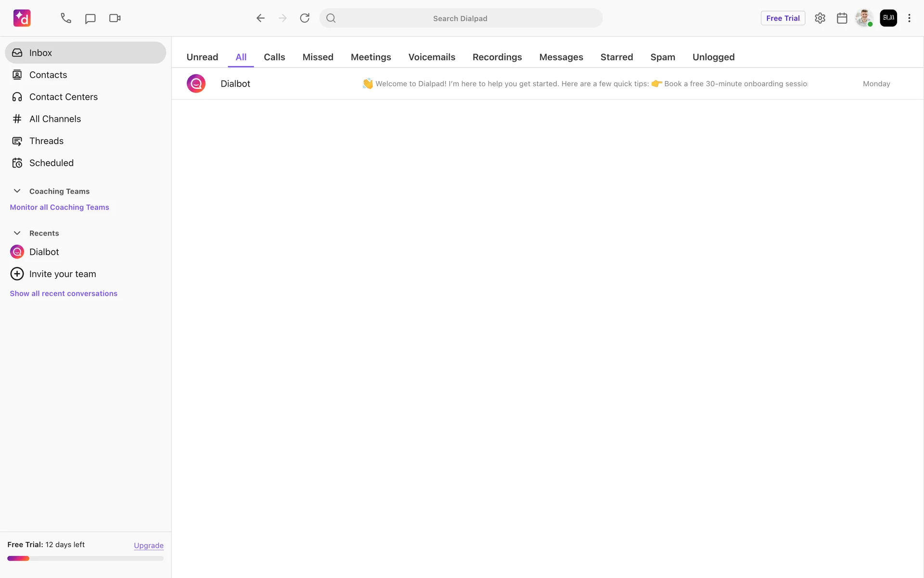The width and height of the screenshot is (924, 578).
Task: Collapse the Coaching Teams section
Action: click(x=17, y=191)
